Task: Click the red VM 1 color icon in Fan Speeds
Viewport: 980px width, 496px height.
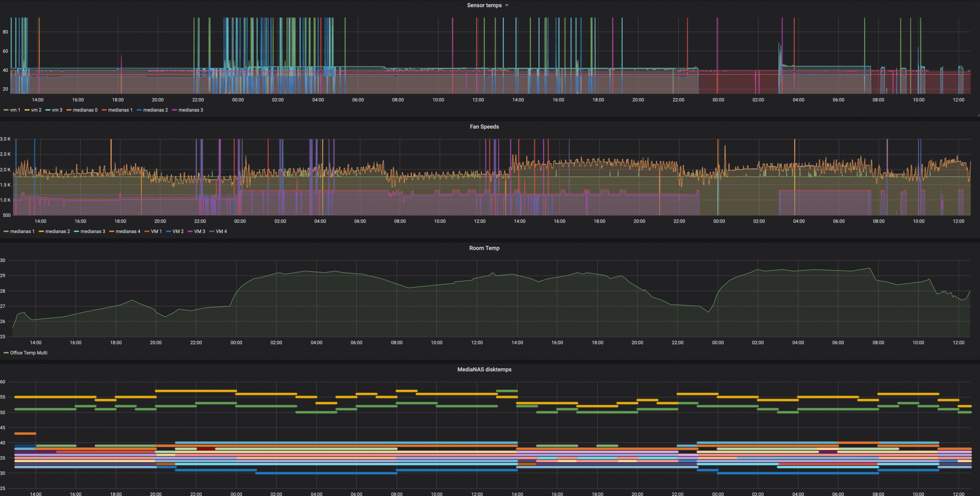Action: [x=147, y=232]
